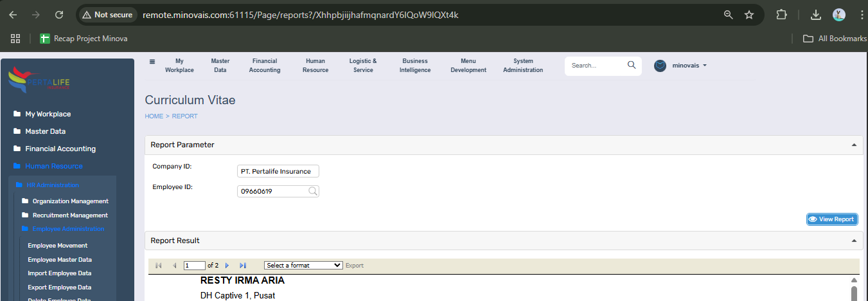The width and height of the screenshot is (868, 301).
Task: Open Employee Movement in sidebar
Action: tap(58, 246)
